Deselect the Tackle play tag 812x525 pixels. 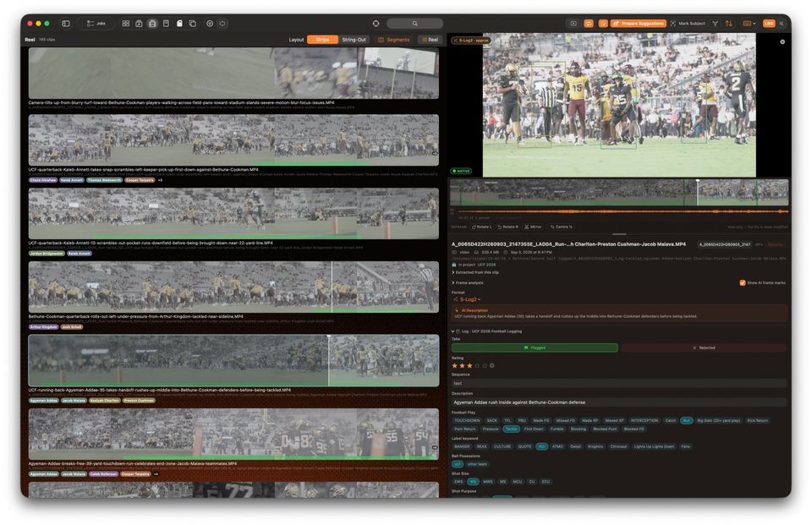click(511, 429)
